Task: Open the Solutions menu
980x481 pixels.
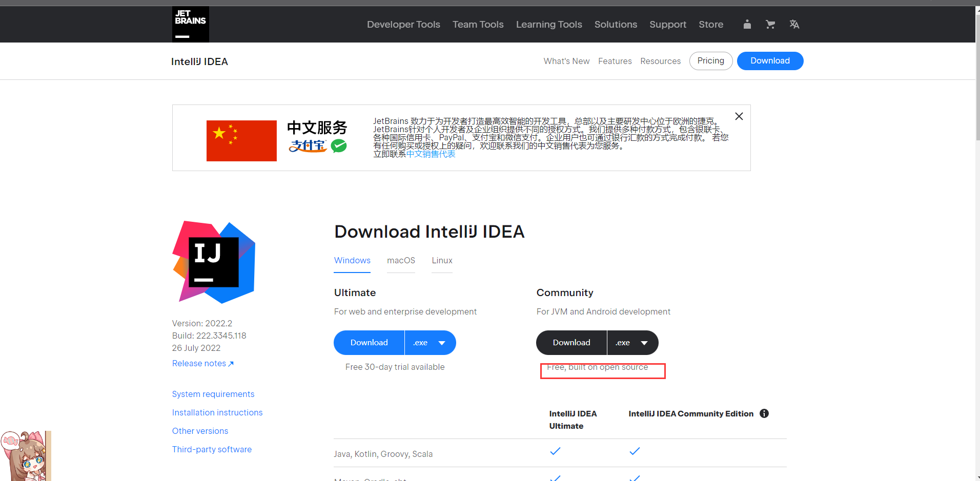Action: 616,24
